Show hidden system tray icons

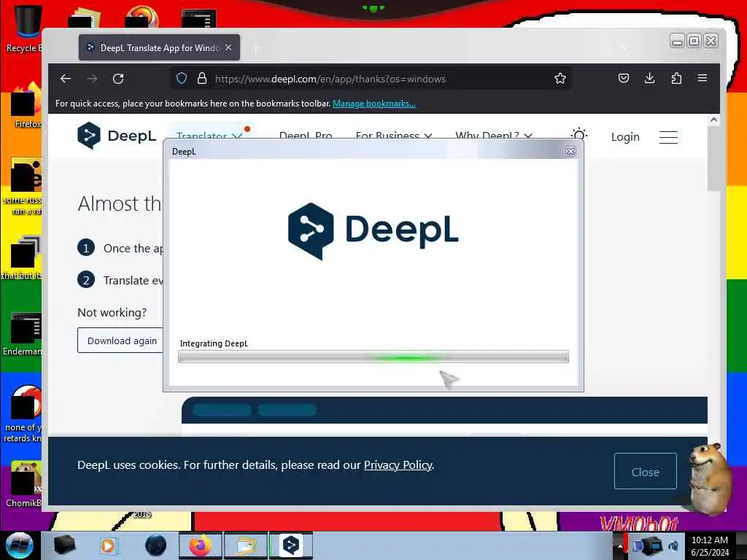click(620, 546)
